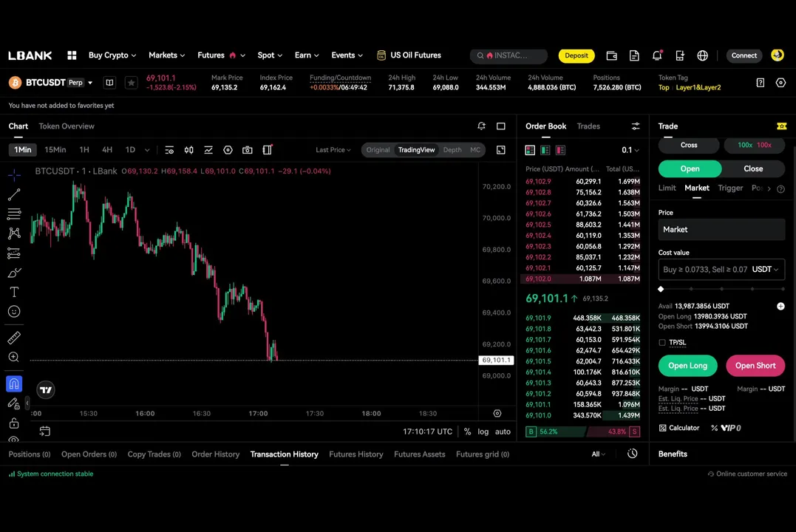Select the zoom in tool
This screenshot has width=796, height=532.
tap(14, 357)
